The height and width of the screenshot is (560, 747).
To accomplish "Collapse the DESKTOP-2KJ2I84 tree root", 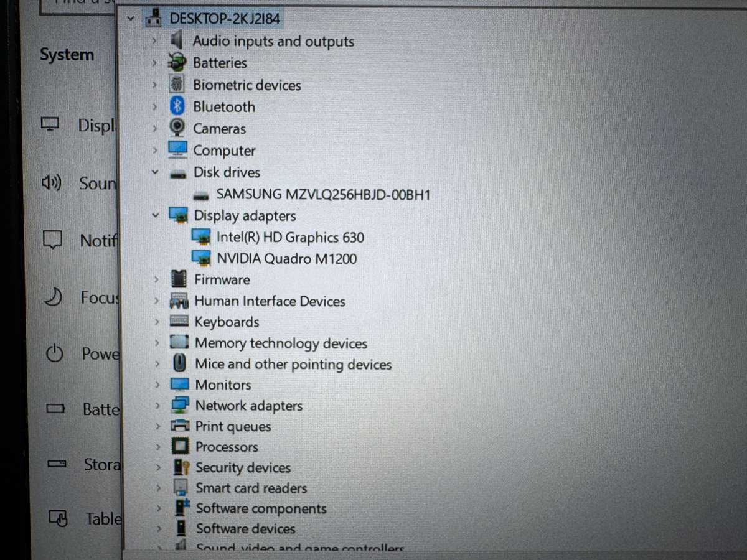I will [x=131, y=19].
